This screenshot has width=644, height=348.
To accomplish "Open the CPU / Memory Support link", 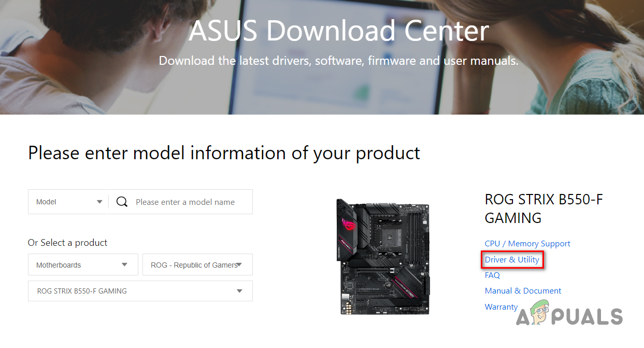I will [527, 244].
